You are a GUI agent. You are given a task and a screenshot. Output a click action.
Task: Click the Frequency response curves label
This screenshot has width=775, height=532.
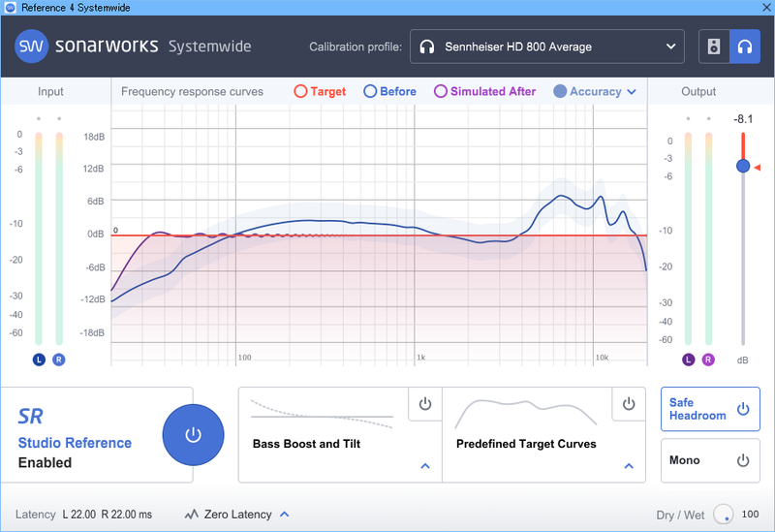click(x=192, y=92)
